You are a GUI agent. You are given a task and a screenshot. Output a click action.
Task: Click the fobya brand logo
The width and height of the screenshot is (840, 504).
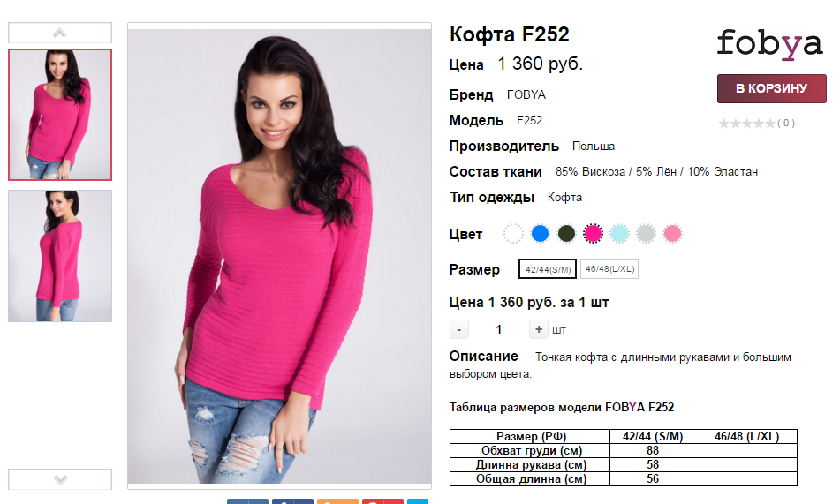pyautogui.click(x=770, y=44)
